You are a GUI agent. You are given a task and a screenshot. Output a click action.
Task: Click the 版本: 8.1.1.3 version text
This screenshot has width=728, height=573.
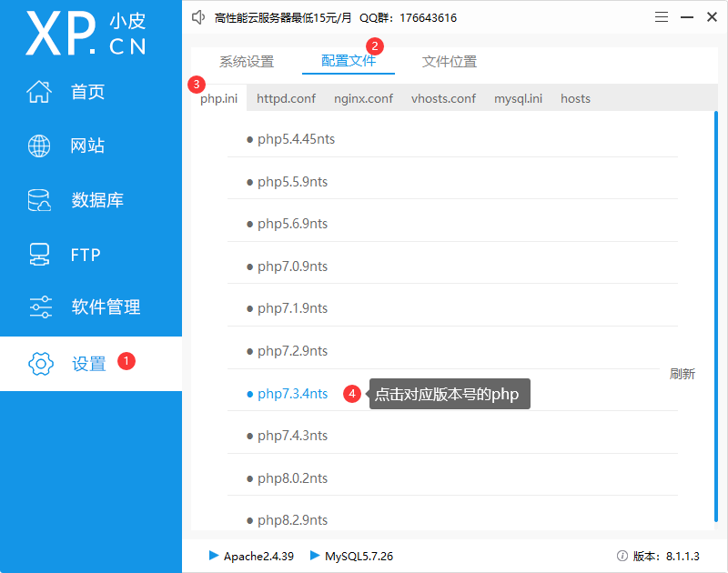pos(666,556)
